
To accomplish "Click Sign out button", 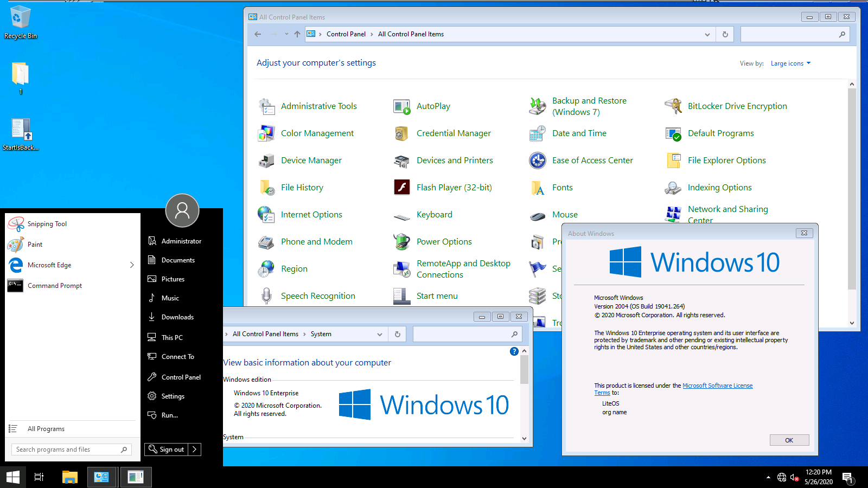I will pos(167,450).
